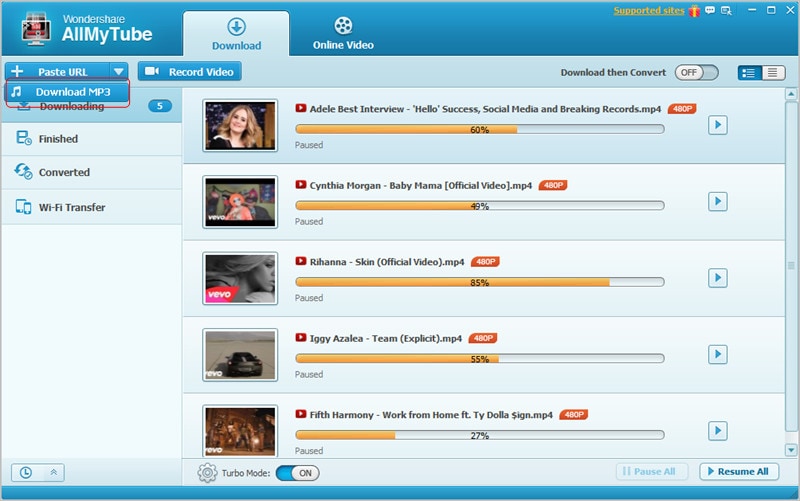The width and height of the screenshot is (800, 501).
Task: Resume the Cynthia Morgan Baby Mama download
Action: tap(717, 201)
